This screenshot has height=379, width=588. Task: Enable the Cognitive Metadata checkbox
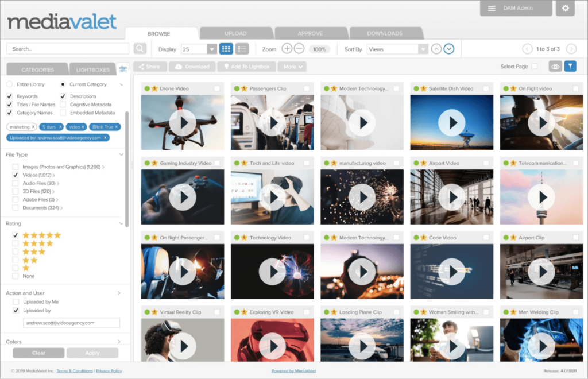pyautogui.click(x=63, y=105)
